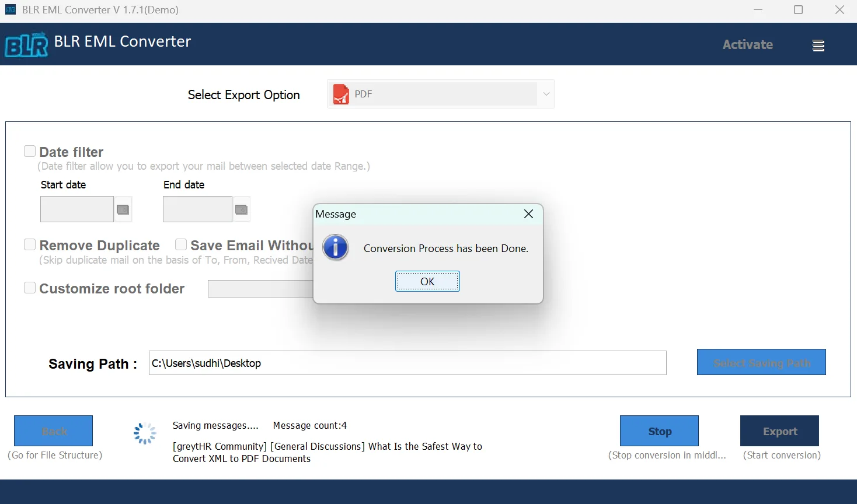Click the Start date input field
The height and width of the screenshot is (504, 857).
[x=76, y=209]
